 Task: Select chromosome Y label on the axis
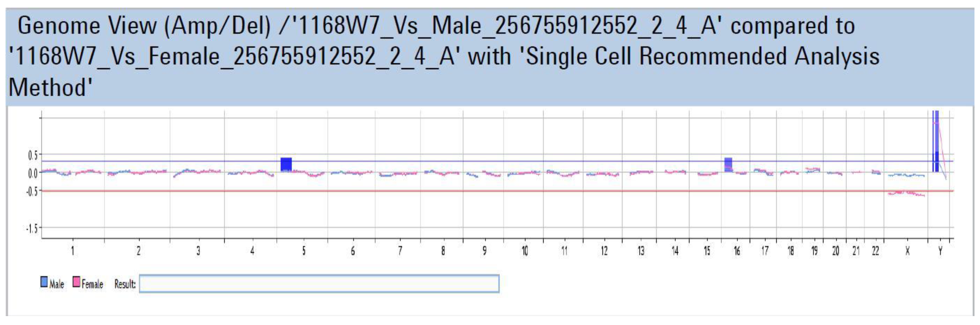[940, 251]
